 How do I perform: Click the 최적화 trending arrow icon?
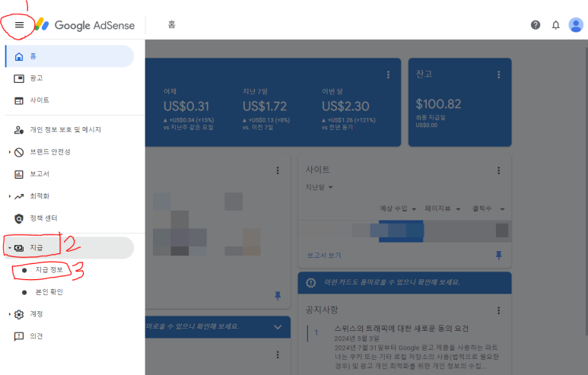[19, 196]
